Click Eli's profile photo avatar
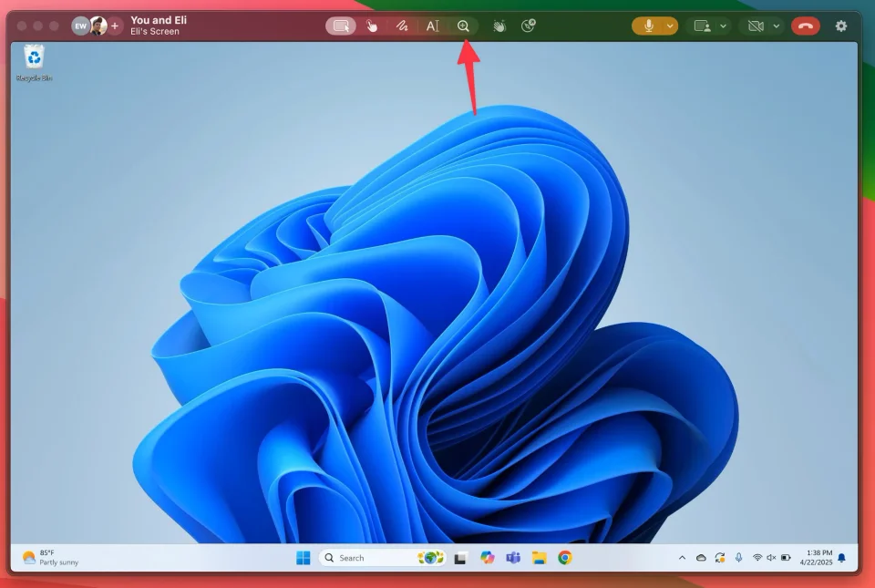Screen dimensions: 875x588 point(98,26)
